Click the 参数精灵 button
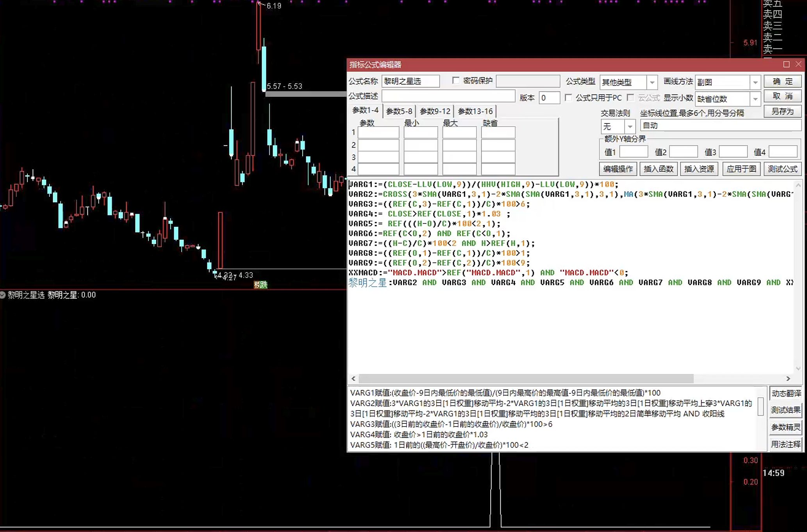 coord(786,427)
